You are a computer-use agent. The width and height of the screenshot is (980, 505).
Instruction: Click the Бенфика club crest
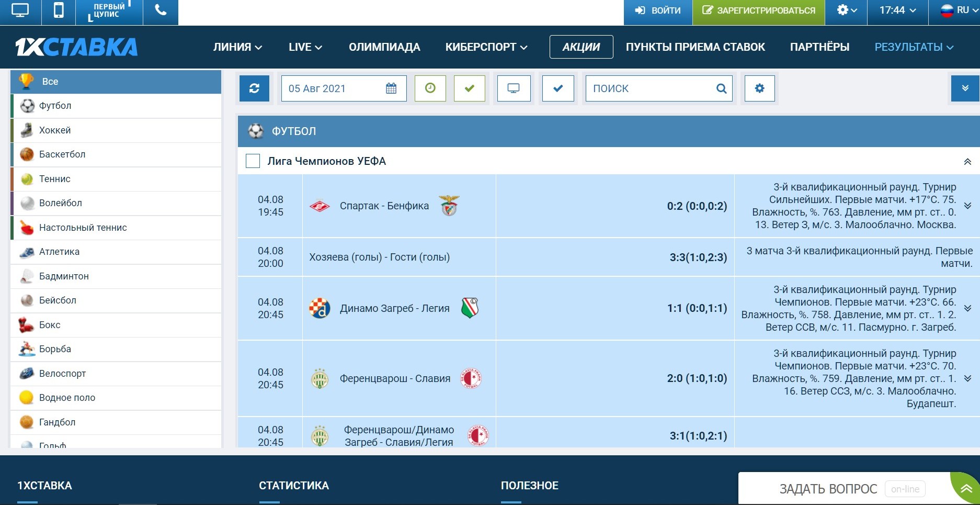(x=449, y=206)
